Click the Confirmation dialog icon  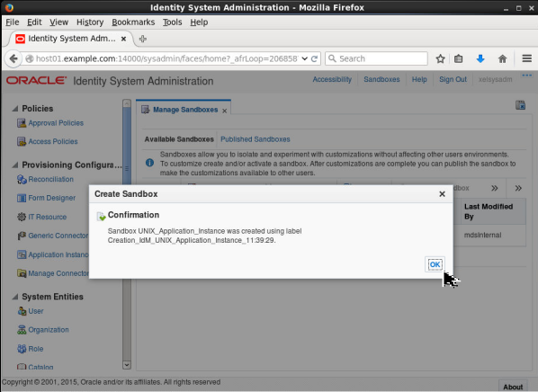101,216
